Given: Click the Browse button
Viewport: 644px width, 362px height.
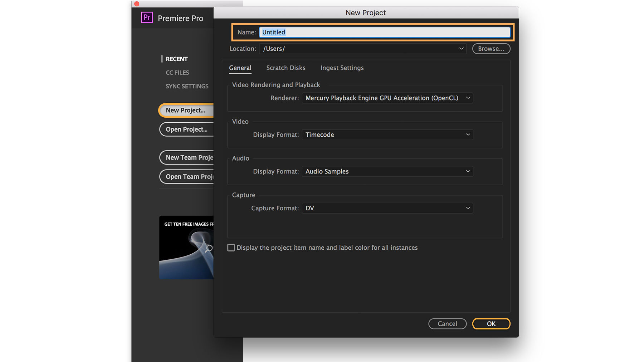Looking at the screenshot, I should (x=491, y=49).
